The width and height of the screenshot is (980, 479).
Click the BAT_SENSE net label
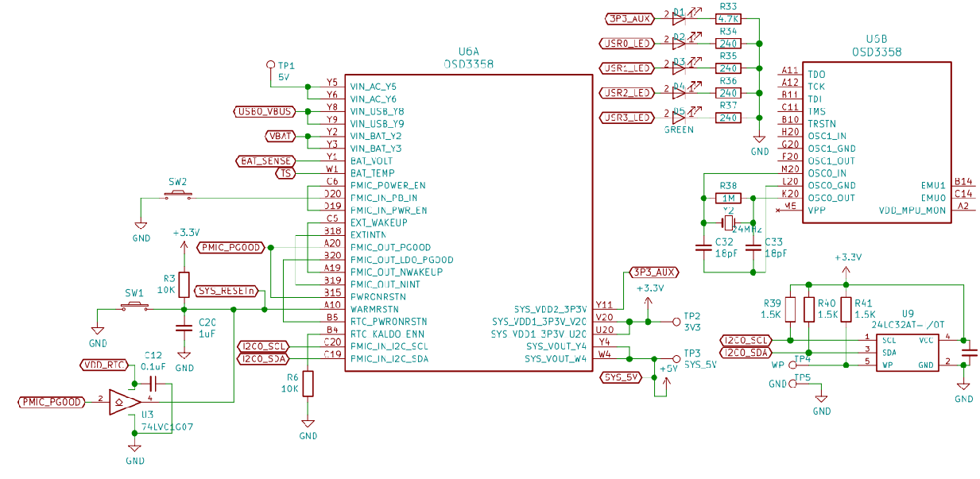[x=265, y=161]
